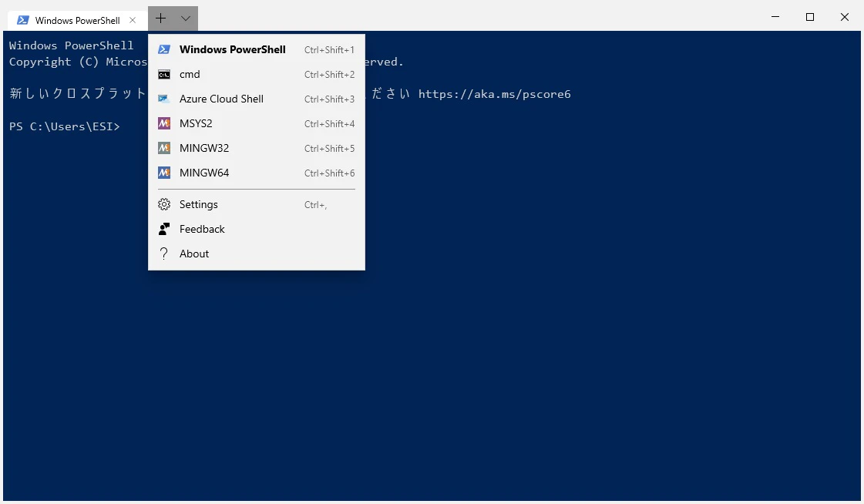Click the About question mark icon
Viewport: 864px width, 504px height.
pyautogui.click(x=163, y=254)
